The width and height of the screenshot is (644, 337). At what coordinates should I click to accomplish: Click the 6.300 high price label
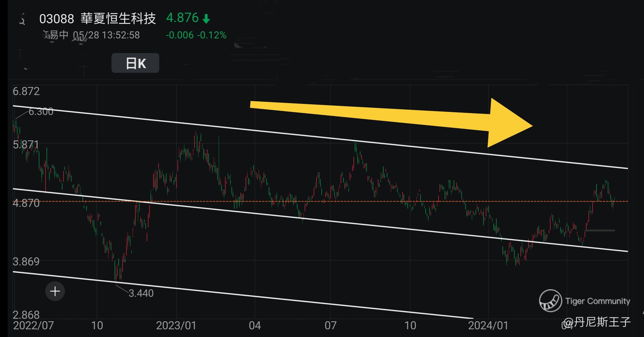point(41,111)
